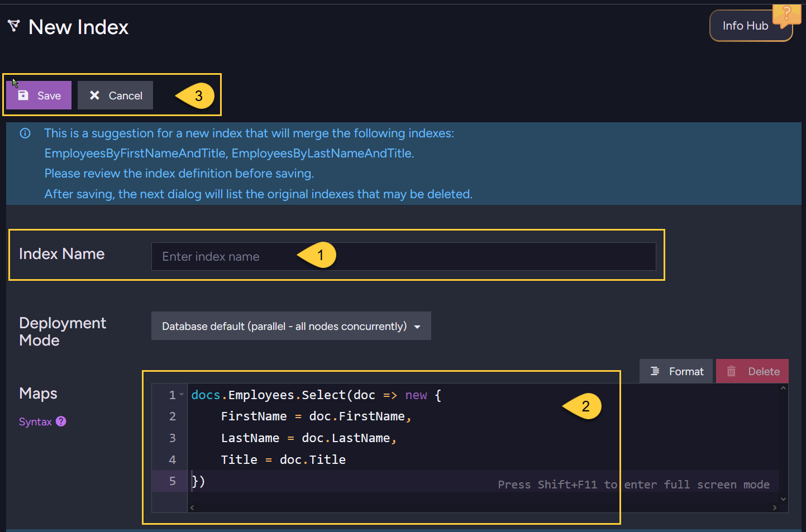Click code line 4 Title mapping
The height and width of the screenshot is (532, 806).
coord(283,460)
